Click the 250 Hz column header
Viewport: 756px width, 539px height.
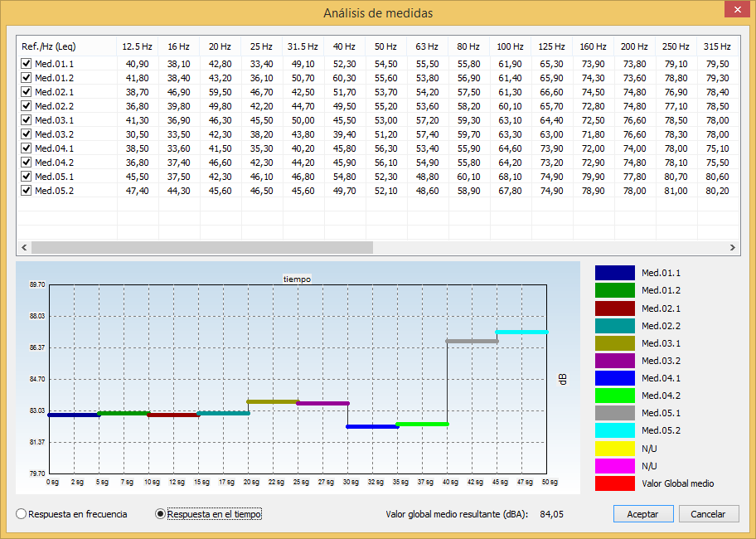[x=676, y=46]
